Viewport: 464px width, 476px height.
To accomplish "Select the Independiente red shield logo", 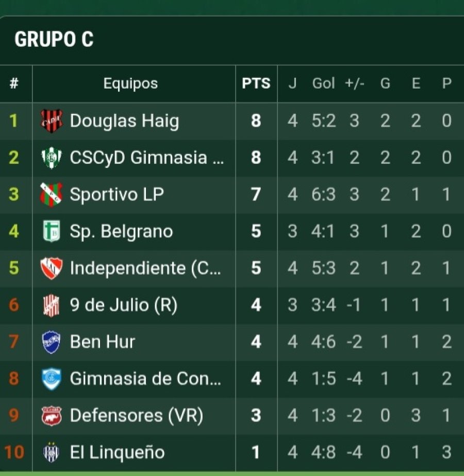I will click(x=52, y=268).
